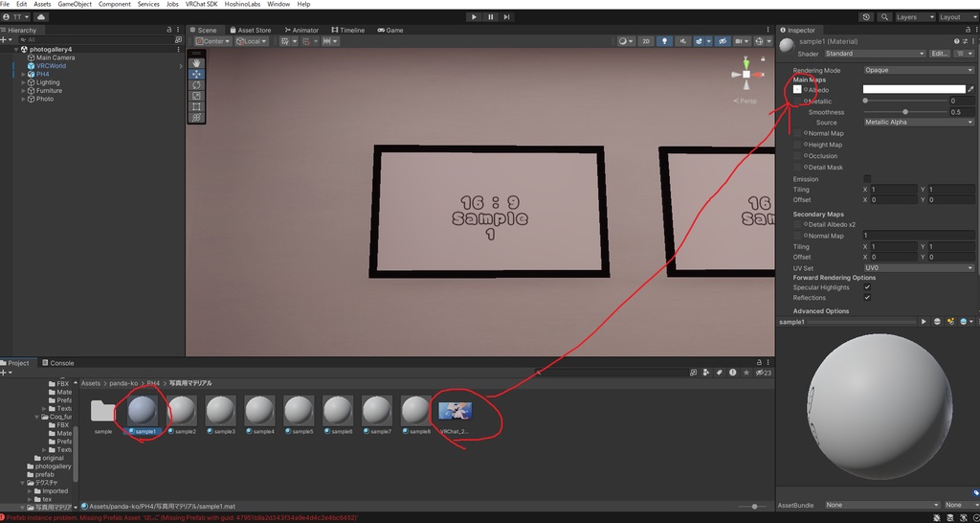The width and height of the screenshot is (980, 523).
Task: Open the File menu
Action: (x=5, y=4)
